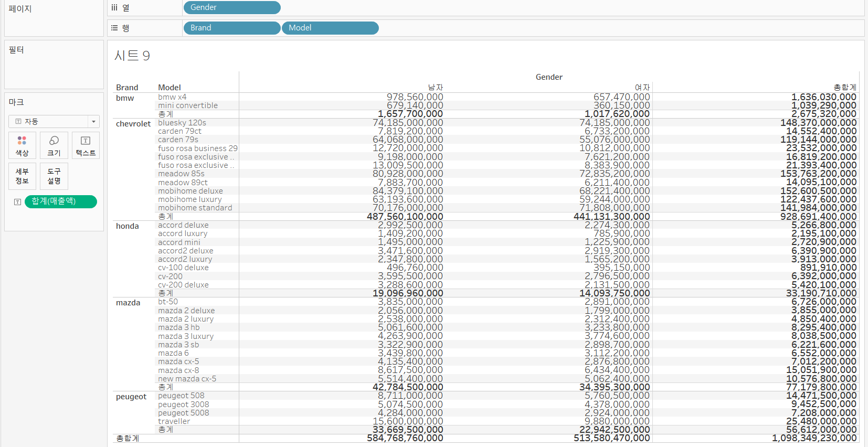868x447 pixels.
Task: Select the peugeot brand row header
Action: pos(131,397)
